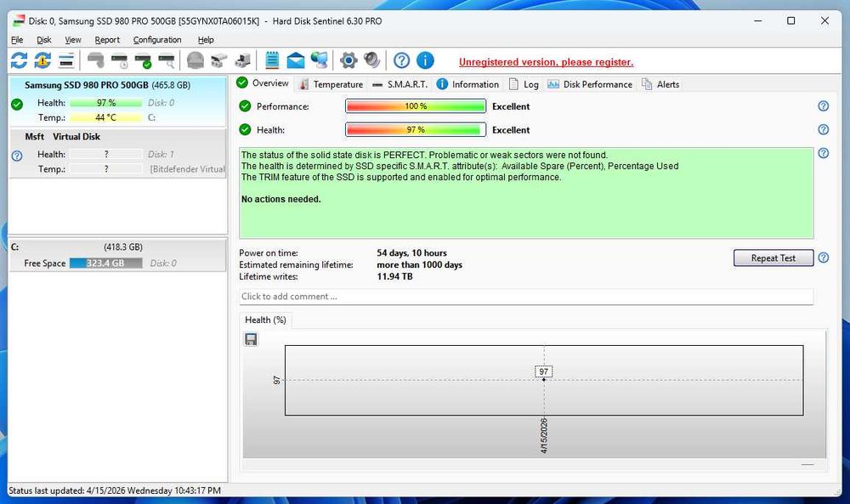850x504 pixels.
Task: Select the Health (%) graph tab
Action: 265,320
